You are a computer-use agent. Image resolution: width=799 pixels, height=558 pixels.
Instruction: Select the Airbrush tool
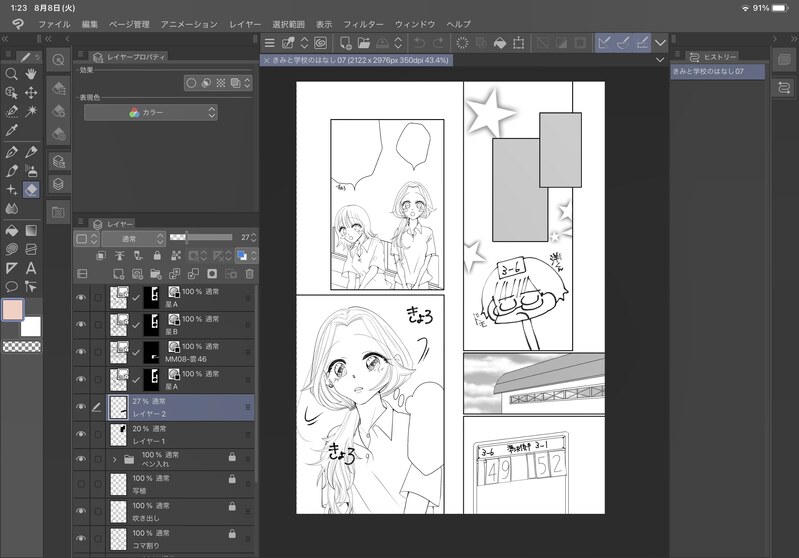coord(31,171)
